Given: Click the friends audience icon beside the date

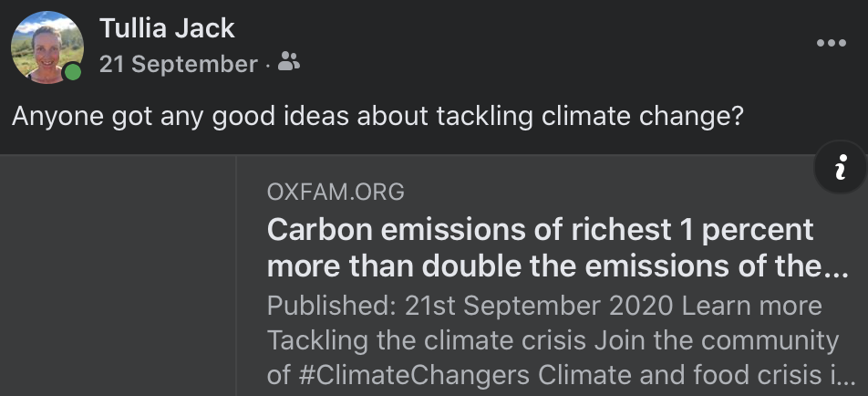Looking at the screenshot, I should pos(288,61).
